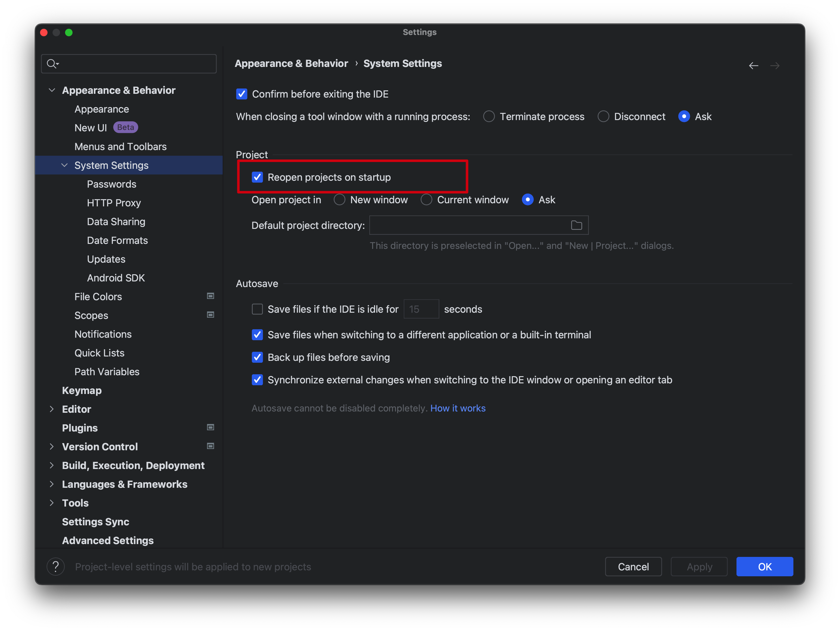This screenshot has height=631, width=840.
Task: Open Updates settings
Action: point(106,259)
